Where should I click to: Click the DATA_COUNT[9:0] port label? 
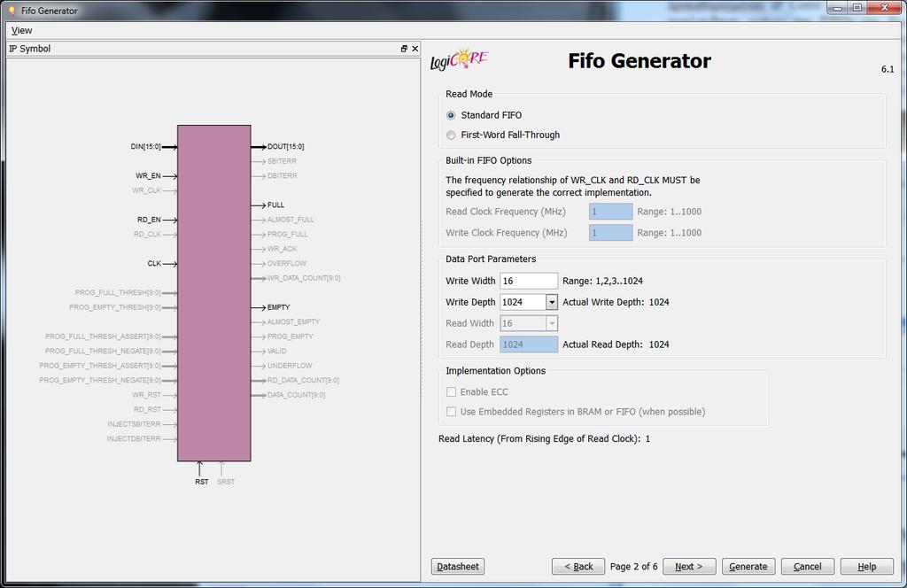[296, 395]
